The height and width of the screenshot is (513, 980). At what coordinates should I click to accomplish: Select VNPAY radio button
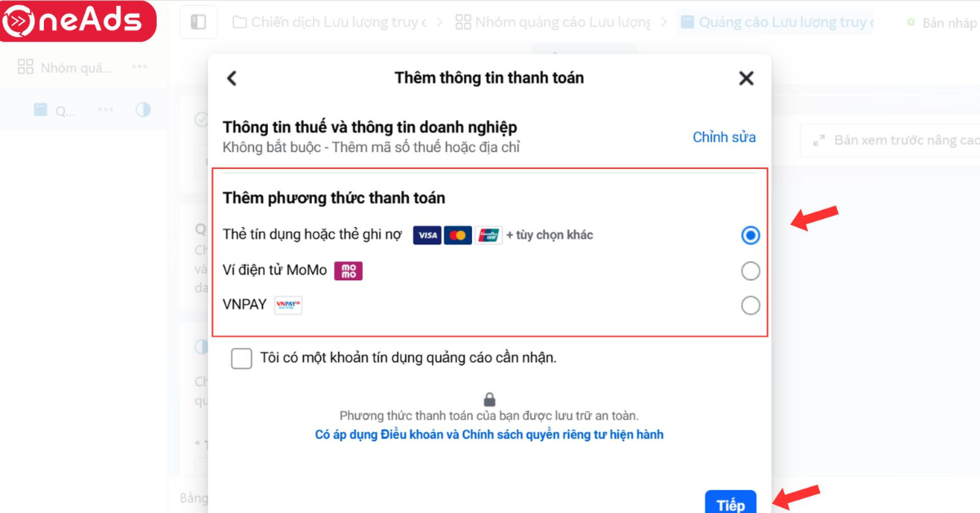pyautogui.click(x=751, y=306)
